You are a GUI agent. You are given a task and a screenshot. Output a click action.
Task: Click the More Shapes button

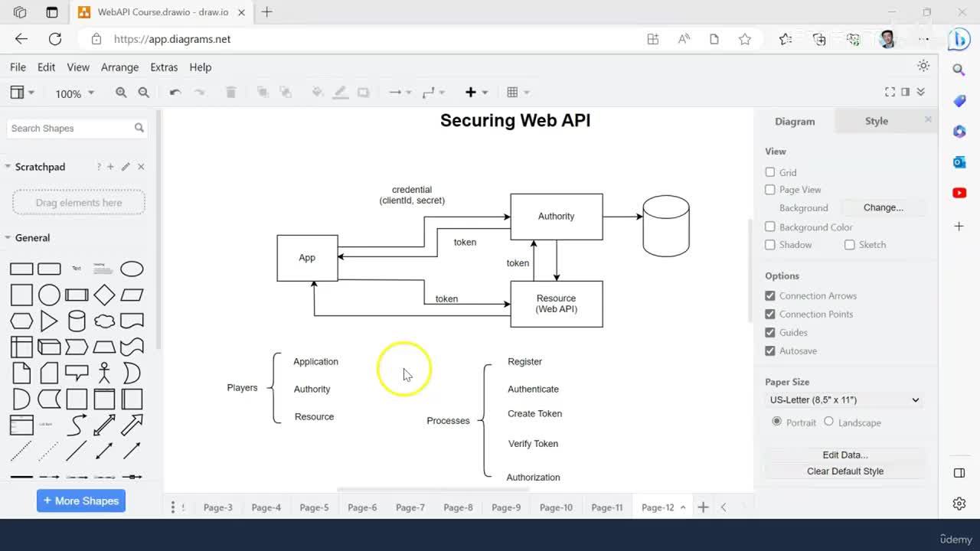pyautogui.click(x=81, y=500)
